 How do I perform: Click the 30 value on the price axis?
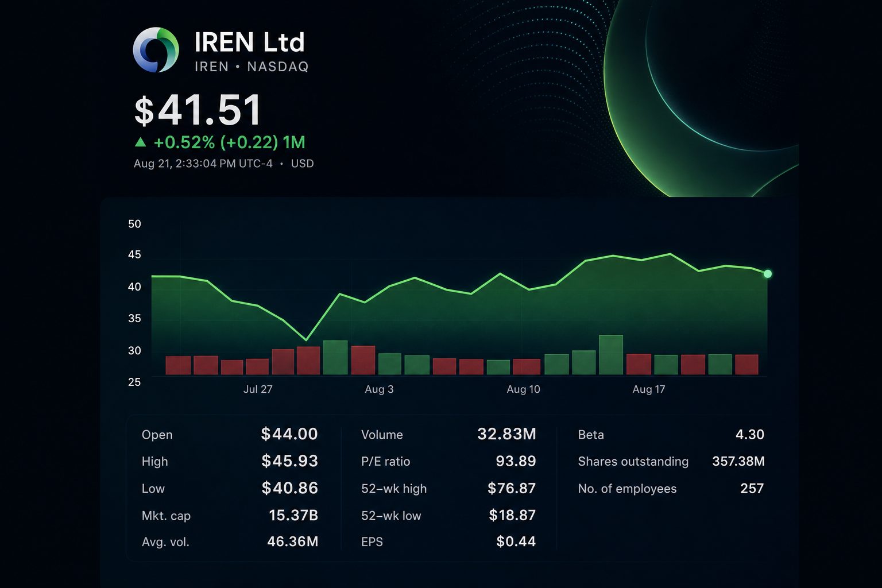pos(134,350)
